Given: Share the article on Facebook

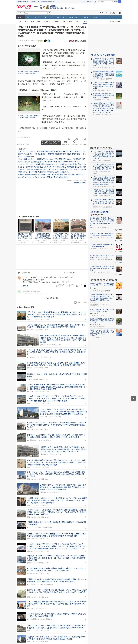Looking at the screenshot, I should pyautogui.click(x=49, y=41).
